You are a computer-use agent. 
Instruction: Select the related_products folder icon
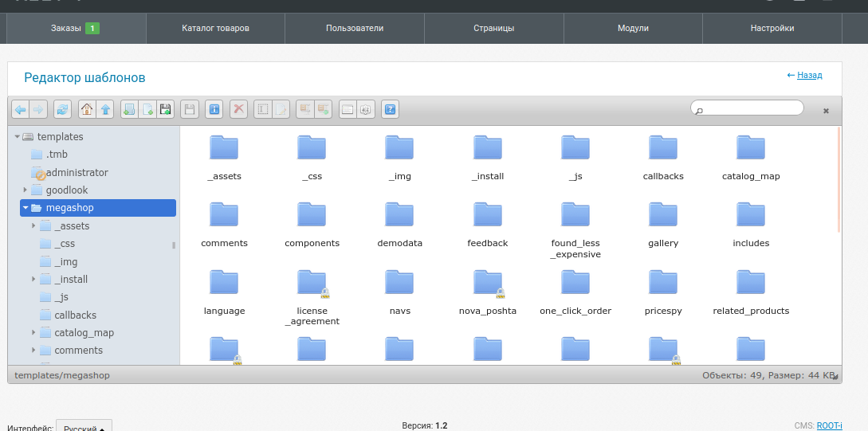pos(751,284)
